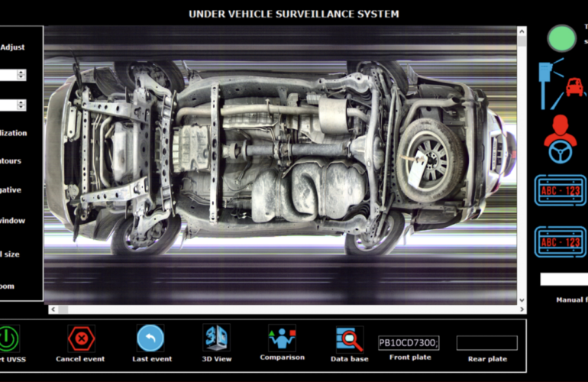Open the Data base search icon
The height and width of the screenshot is (382, 588).
point(350,339)
